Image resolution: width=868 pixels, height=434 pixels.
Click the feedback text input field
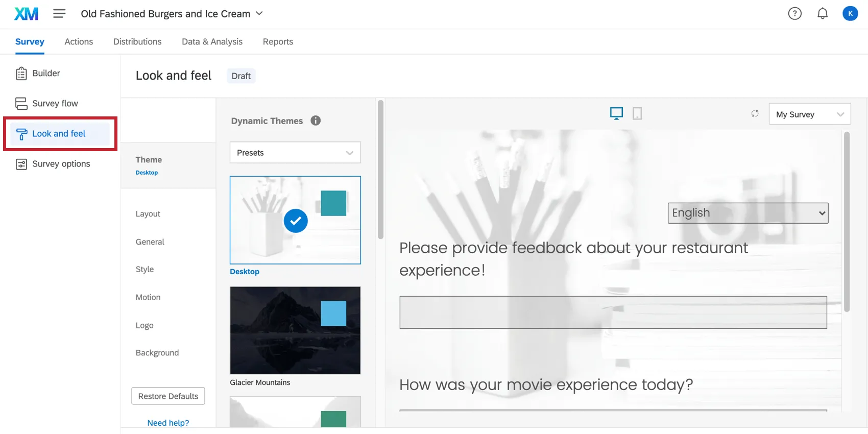(x=613, y=312)
